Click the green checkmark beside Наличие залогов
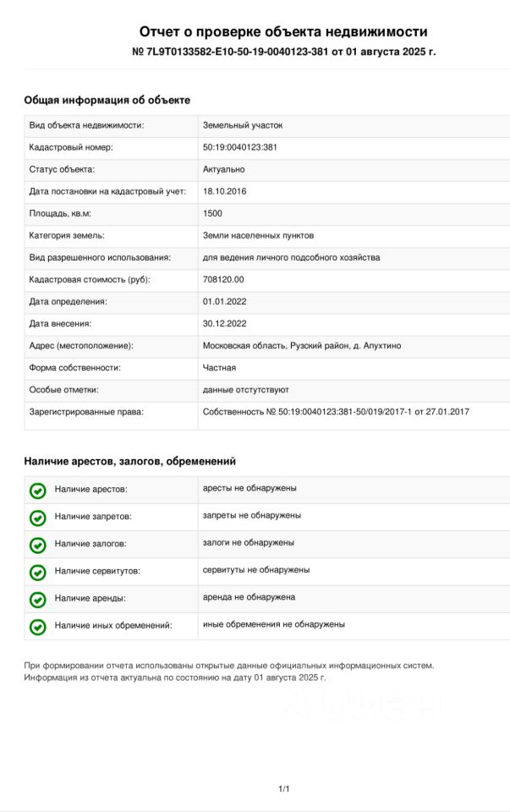 tap(37, 545)
